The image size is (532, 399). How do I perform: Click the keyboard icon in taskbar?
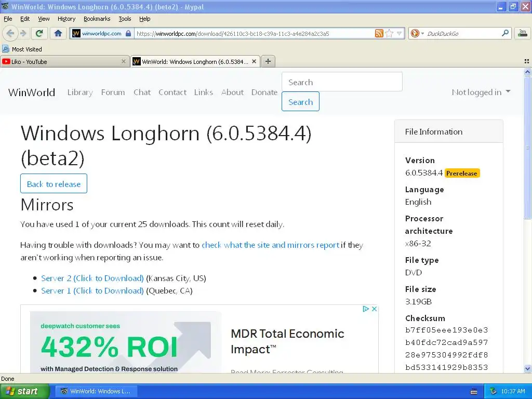point(474,392)
